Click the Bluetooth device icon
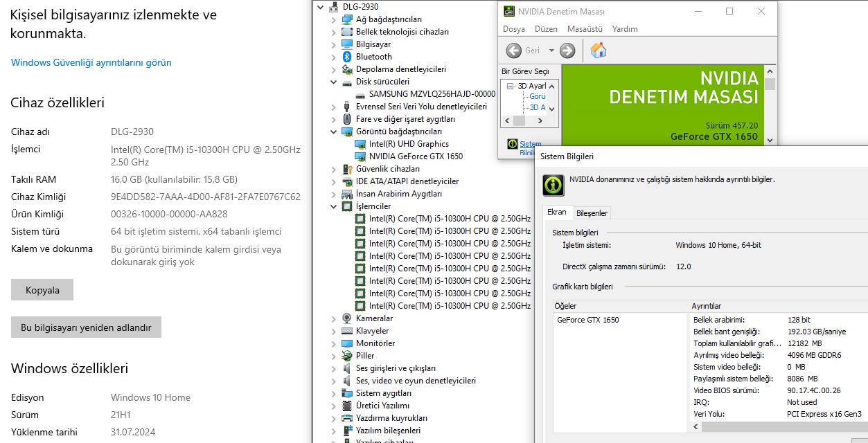The width and height of the screenshot is (868, 443). point(347,57)
